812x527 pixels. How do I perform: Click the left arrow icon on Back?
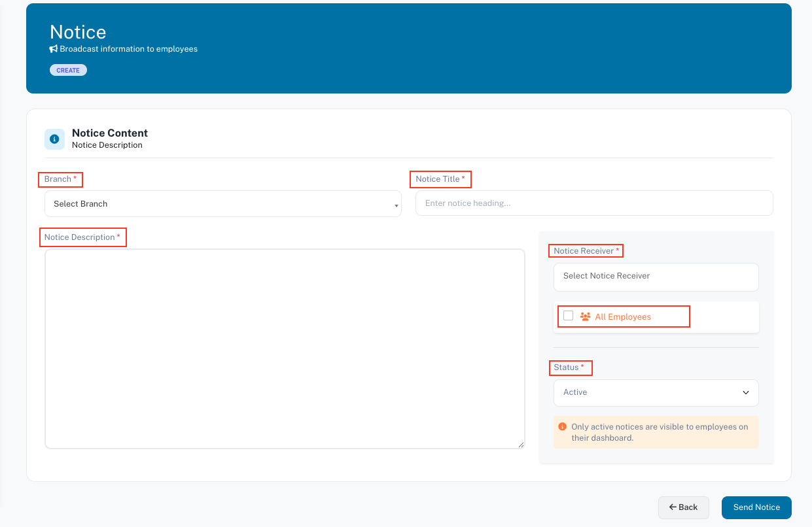point(672,507)
